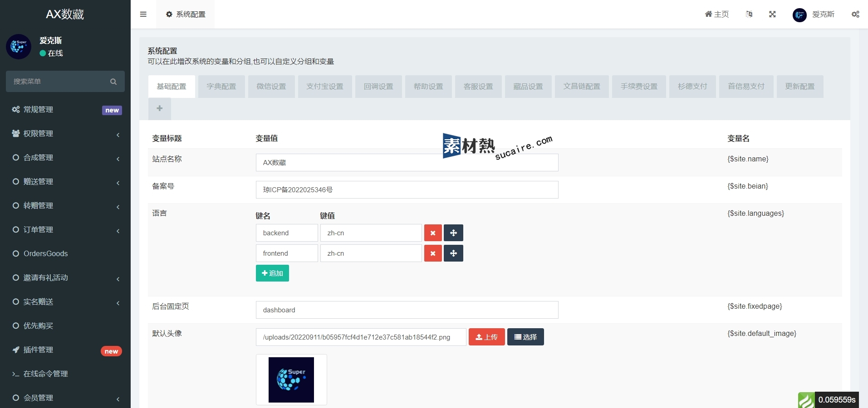Viewport: 868px width, 408px height.
Task: Switch to the 支付宝设置 tab
Action: pos(325,87)
